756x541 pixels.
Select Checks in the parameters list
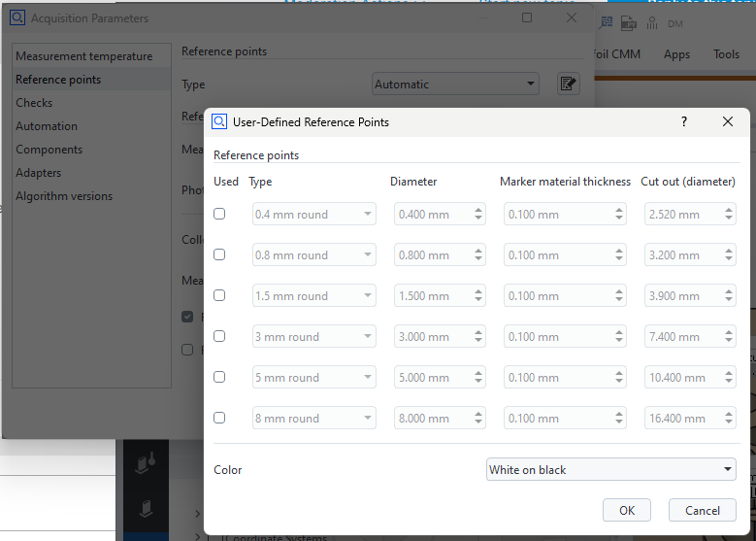pyautogui.click(x=34, y=103)
